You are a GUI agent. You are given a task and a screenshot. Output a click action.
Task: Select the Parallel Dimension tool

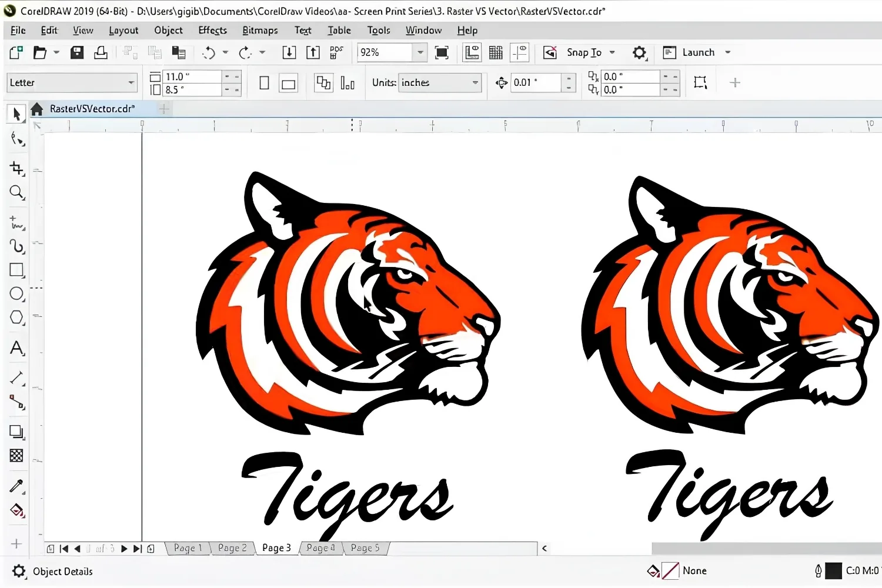pos(16,378)
